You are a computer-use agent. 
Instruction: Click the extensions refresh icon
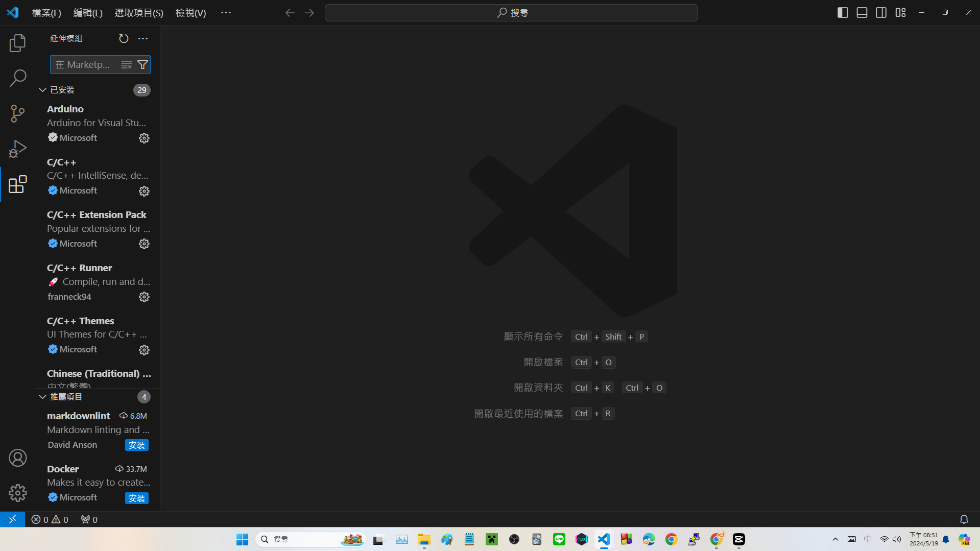(124, 39)
